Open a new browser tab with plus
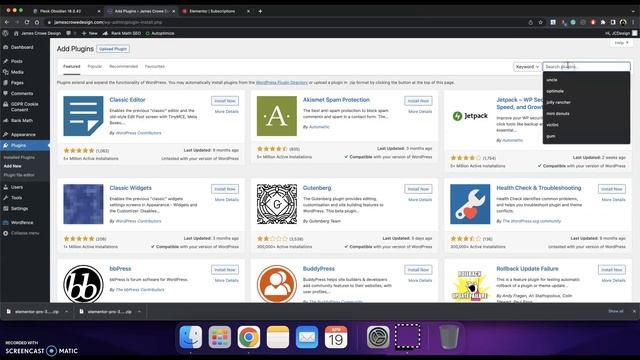640x360 pixels. 260,11
